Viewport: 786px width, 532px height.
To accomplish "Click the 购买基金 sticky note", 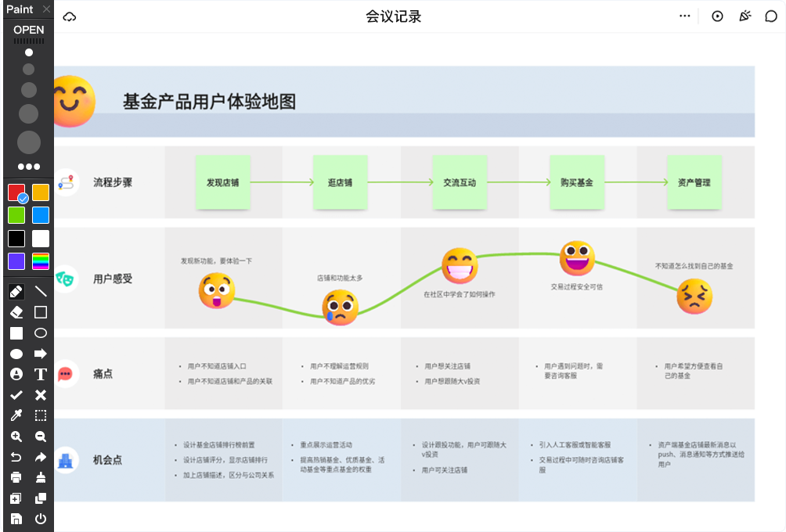I will click(x=576, y=182).
